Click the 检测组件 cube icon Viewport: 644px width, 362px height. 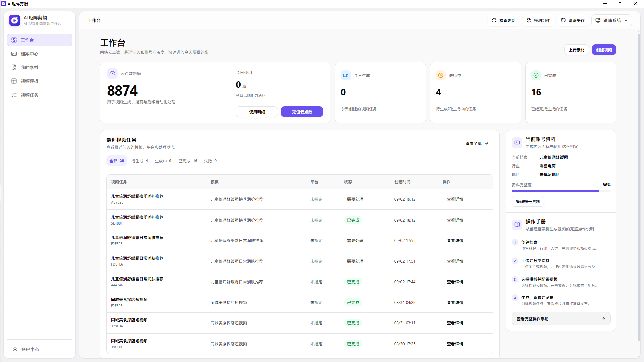coord(529,20)
